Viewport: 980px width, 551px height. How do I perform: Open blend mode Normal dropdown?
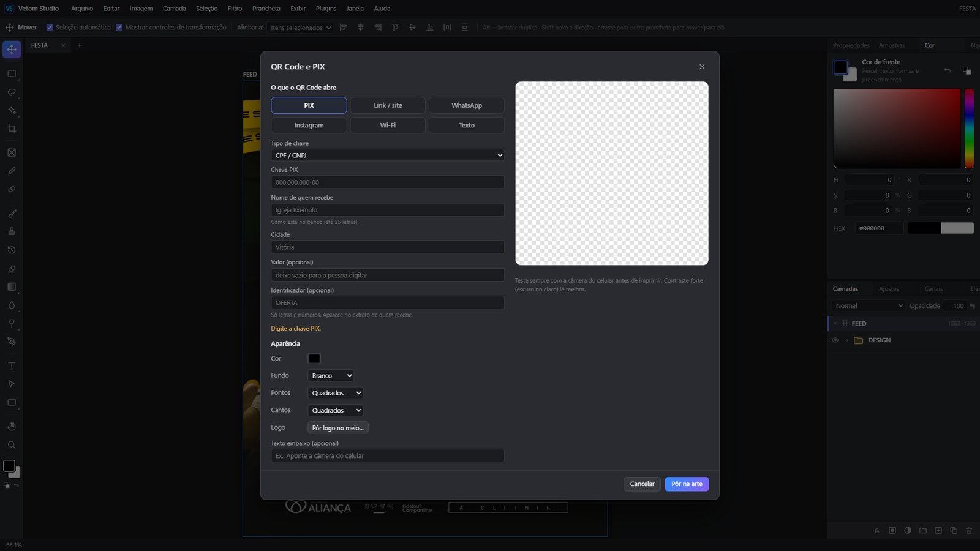[x=869, y=306]
